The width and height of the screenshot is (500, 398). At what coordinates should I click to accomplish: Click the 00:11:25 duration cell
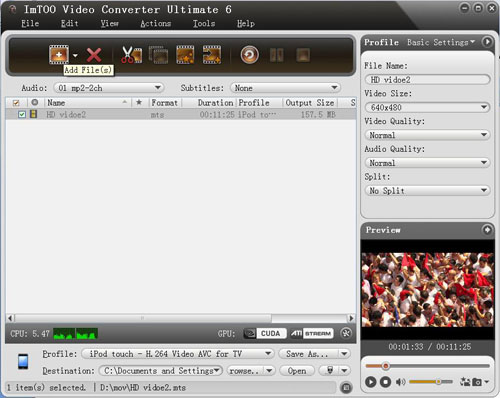[x=217, y=115]
